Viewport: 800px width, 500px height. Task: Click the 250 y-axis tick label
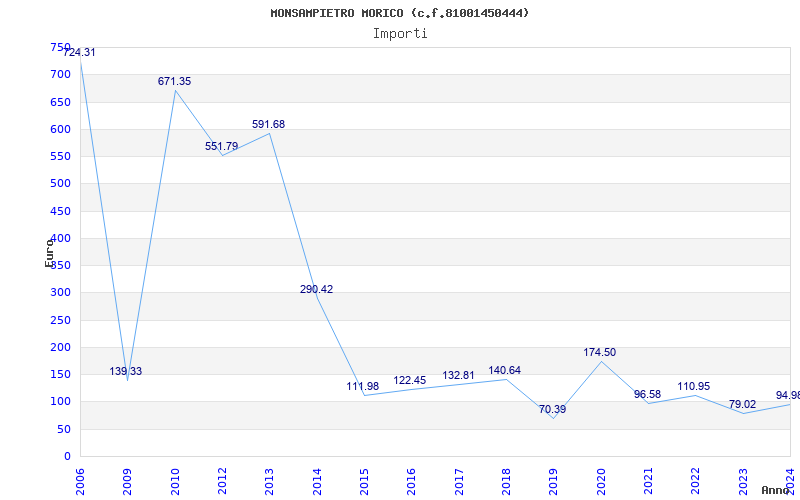(x=60, y=320)
